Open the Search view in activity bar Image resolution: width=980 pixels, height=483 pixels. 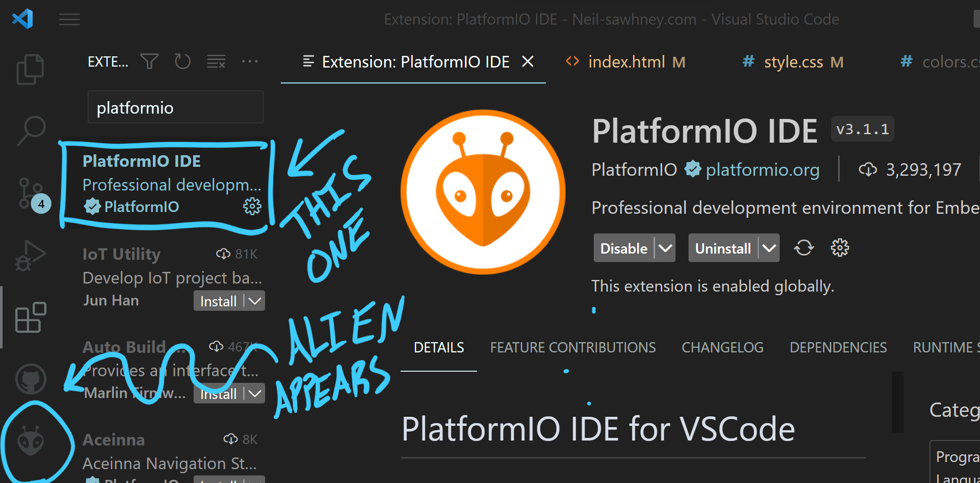coord(31,131)
